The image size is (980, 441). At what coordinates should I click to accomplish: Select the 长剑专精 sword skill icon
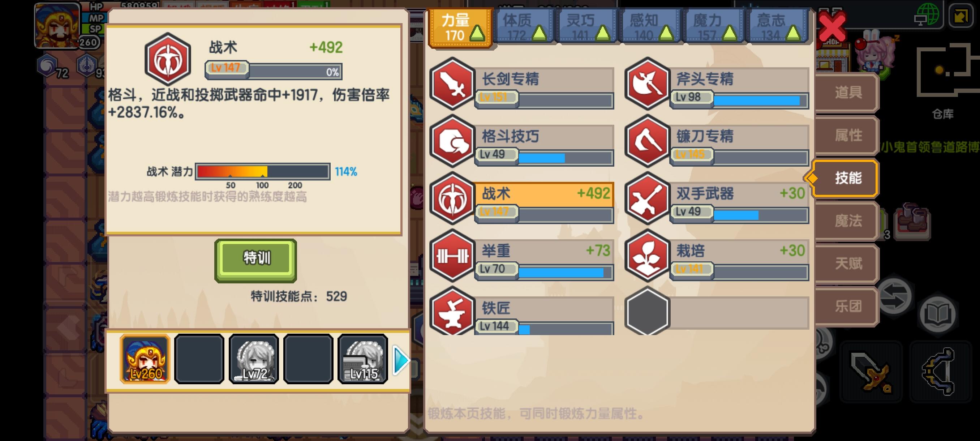[x=452, y=84]
